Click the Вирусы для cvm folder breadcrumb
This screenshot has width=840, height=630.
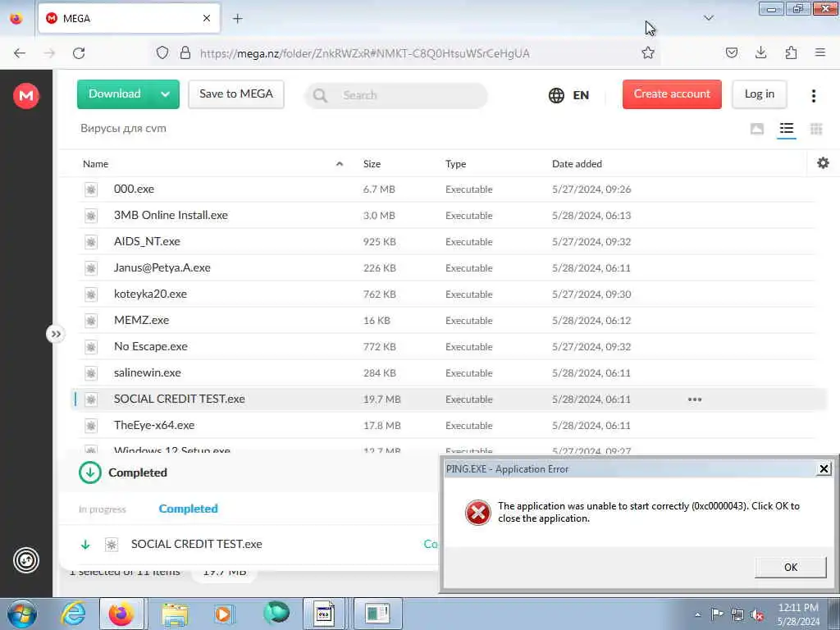point(123,129)
